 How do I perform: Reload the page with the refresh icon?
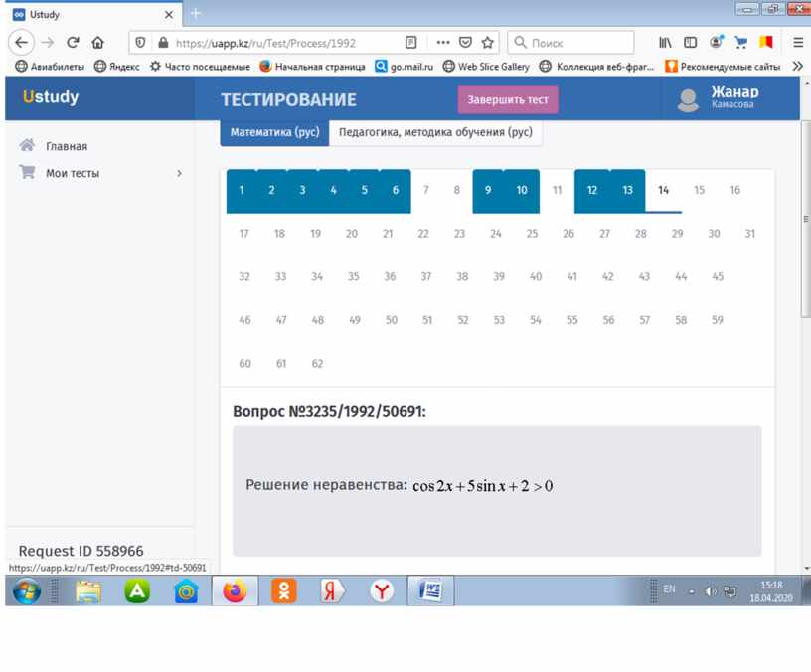(x=73, y=43)
